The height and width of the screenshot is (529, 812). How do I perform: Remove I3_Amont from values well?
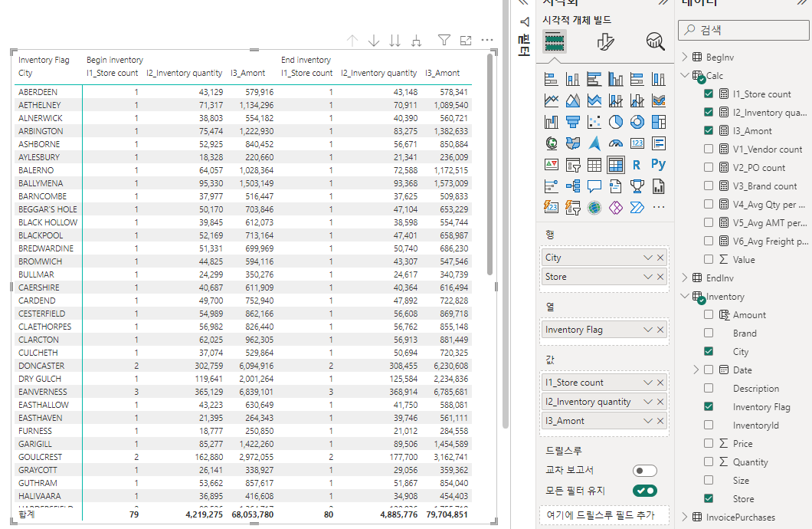660,421
